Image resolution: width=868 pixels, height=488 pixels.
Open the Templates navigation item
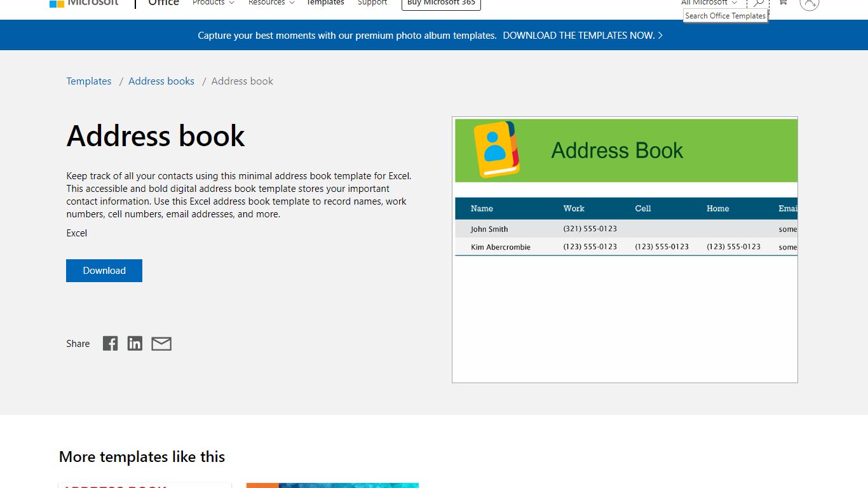325,3
